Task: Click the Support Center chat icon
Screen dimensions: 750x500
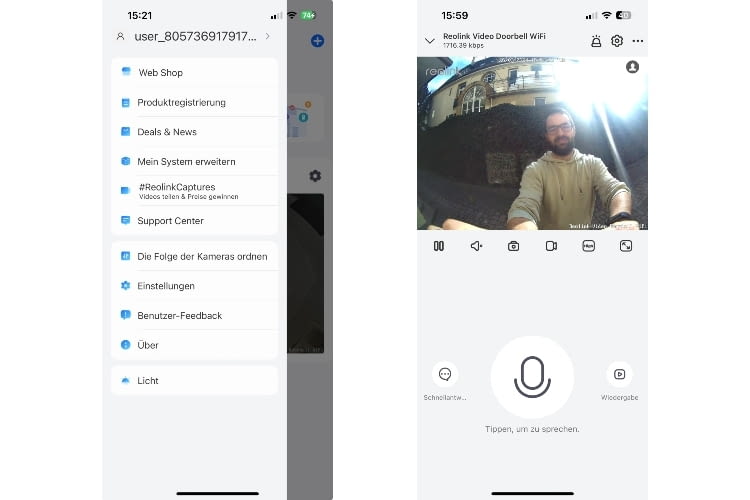Action: pyautogui.click(x=125, y=220)
